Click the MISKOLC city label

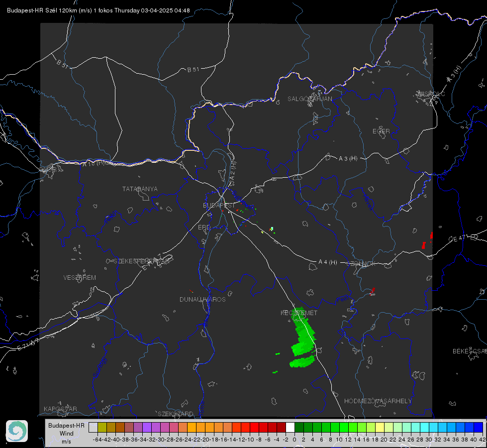click(431, 94)
